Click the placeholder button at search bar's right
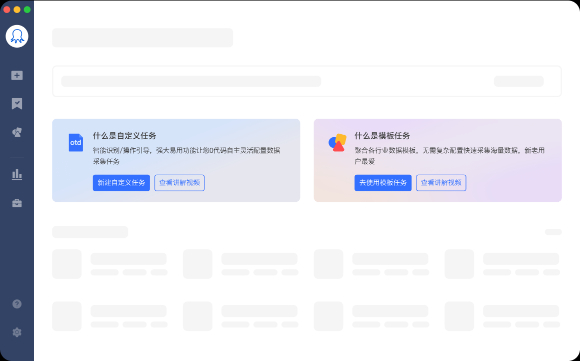Screen dimensions: 580x361 coord(519,81)
